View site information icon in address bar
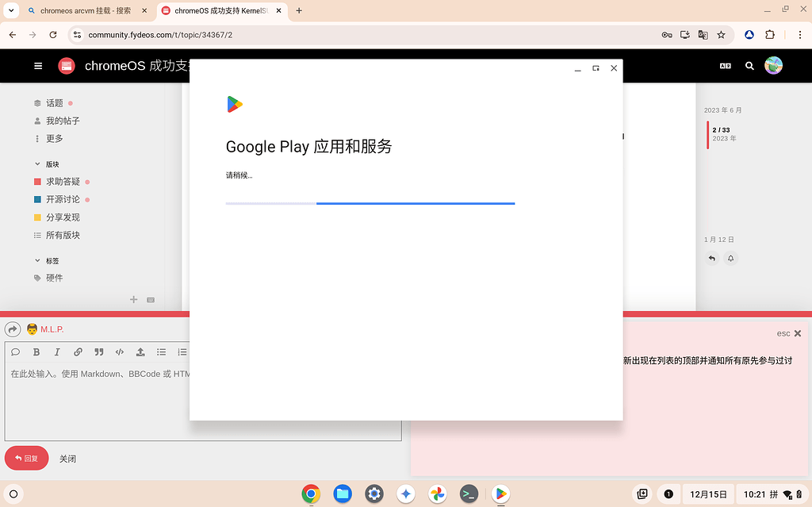 (x=77, y=35)
